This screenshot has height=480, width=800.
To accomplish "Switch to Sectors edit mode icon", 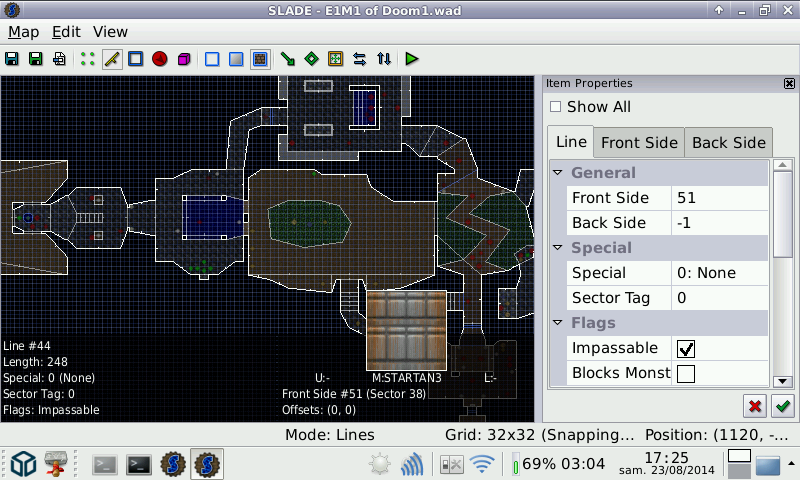I will tap(136, 59).
